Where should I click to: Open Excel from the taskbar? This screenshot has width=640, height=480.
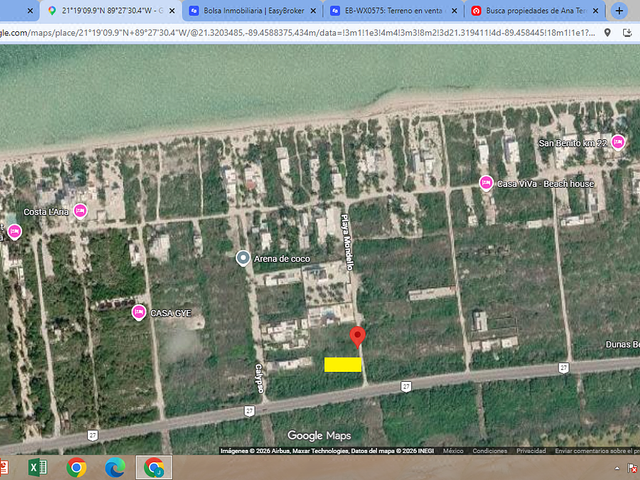click(38, 468)
